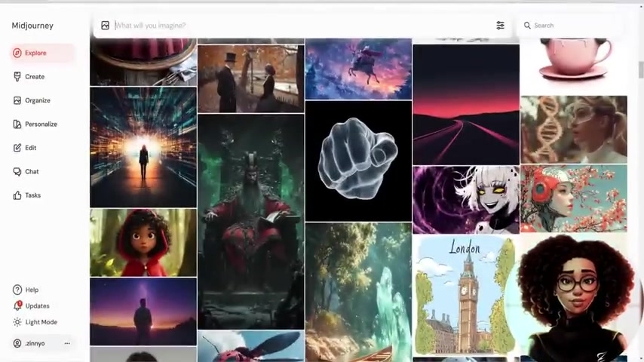Click the magnifier icon in Search box
Viewport: 644px width, 362px height.
(527, 26)
